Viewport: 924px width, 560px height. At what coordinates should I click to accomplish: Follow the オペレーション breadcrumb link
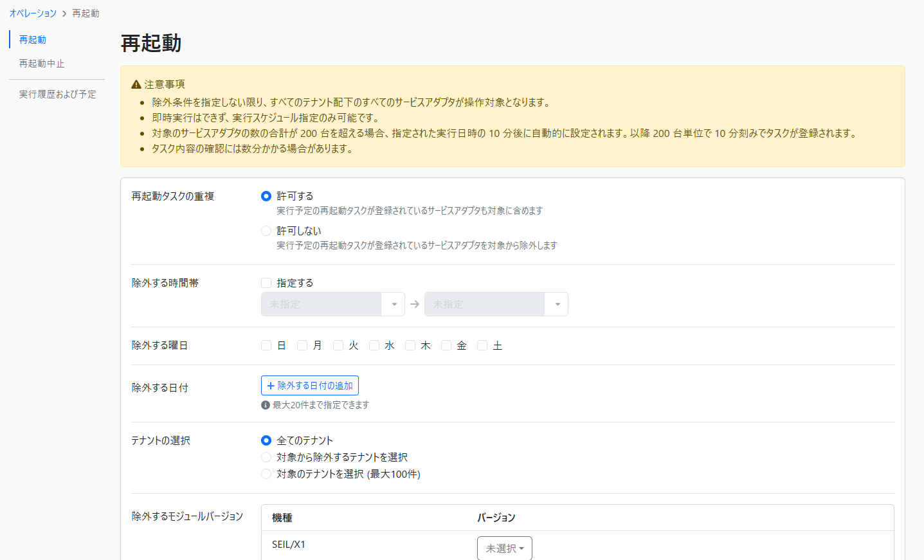coord(33,14)
